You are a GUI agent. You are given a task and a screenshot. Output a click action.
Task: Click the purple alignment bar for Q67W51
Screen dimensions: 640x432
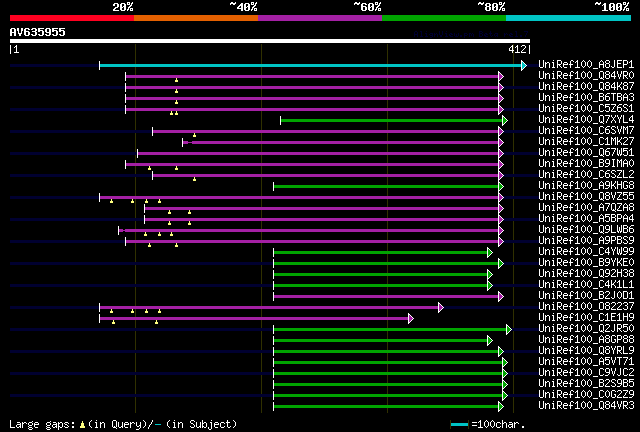318,154
